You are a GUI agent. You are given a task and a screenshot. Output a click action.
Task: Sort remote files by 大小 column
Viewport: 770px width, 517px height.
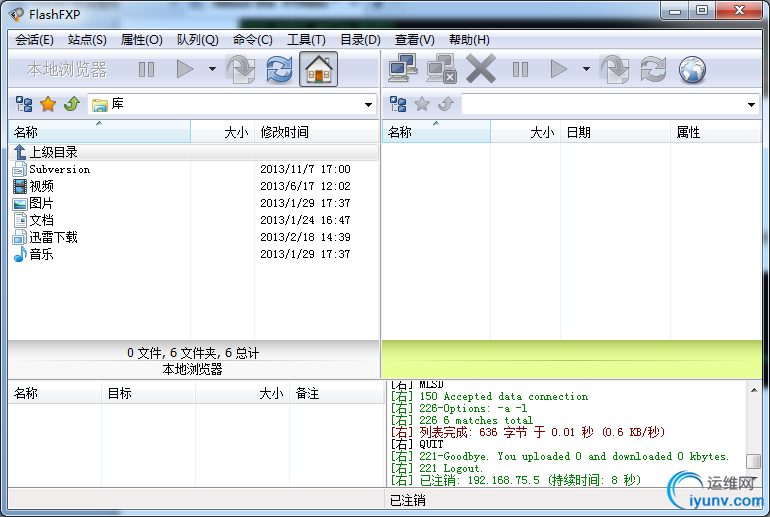pos(525,132)
